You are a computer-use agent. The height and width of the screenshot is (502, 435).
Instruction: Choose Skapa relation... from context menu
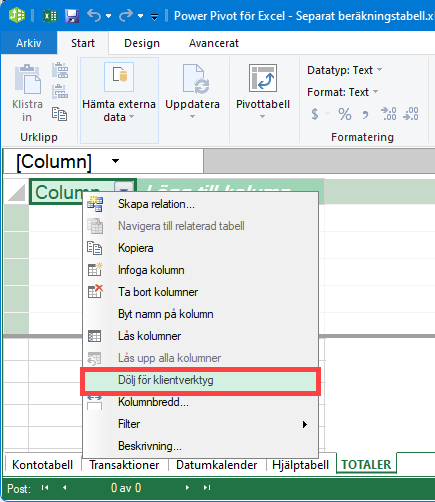pyautogui.click(x=200, y=204)
